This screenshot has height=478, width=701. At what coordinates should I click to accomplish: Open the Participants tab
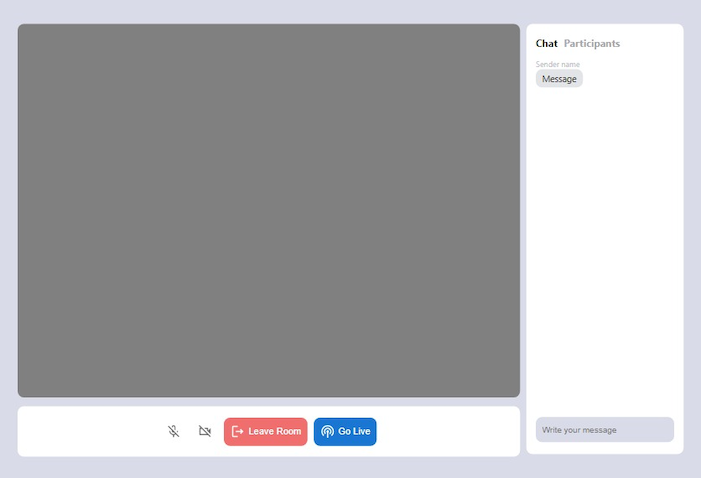click(591, 43)
